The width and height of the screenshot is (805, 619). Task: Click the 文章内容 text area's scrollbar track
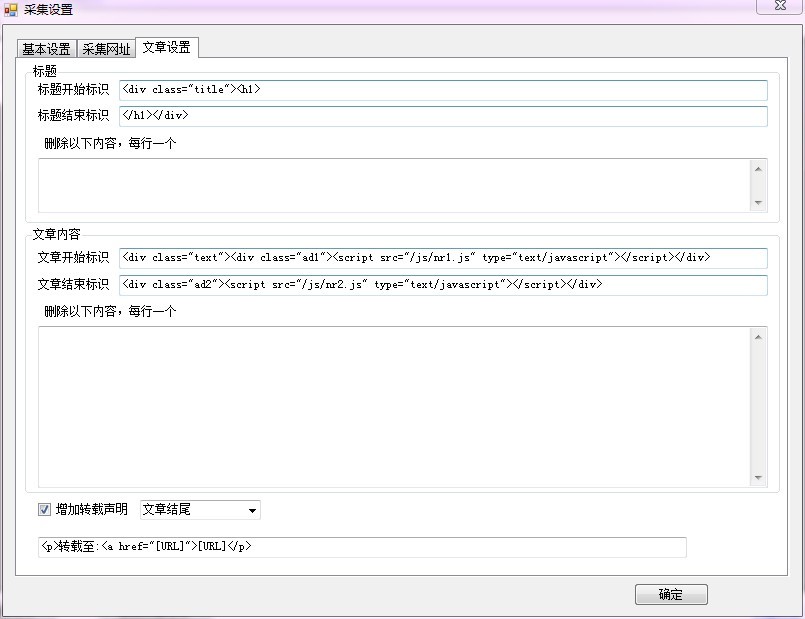point(759,407)
